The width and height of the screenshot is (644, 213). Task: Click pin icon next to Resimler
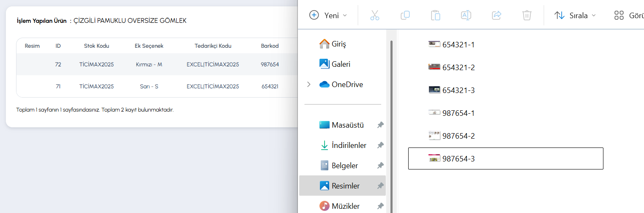[x=380, y=186]
